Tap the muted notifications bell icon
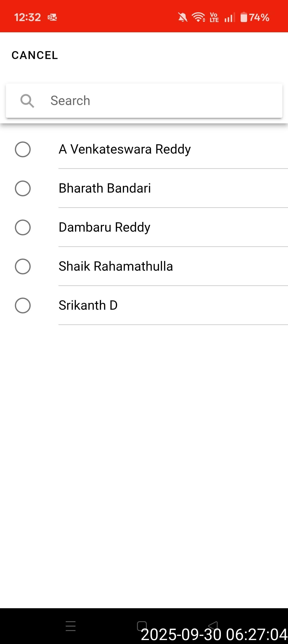 pyautogui.click(x=183, y=17)
